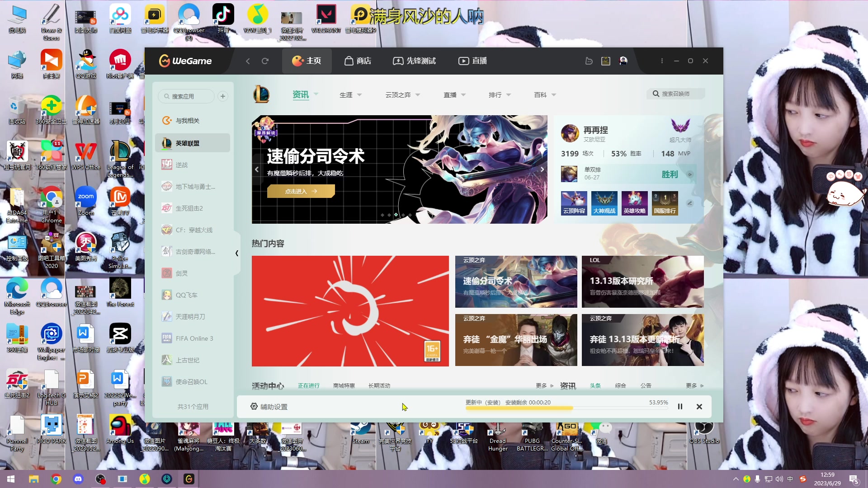Viewport: 868px width, 488px height.
Task: Open the Windows Start menu
Action: (11, 479)
